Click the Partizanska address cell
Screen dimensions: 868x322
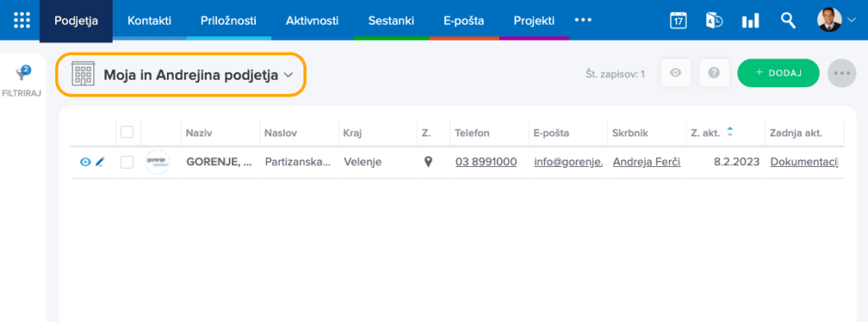click(x=298, y=162)
